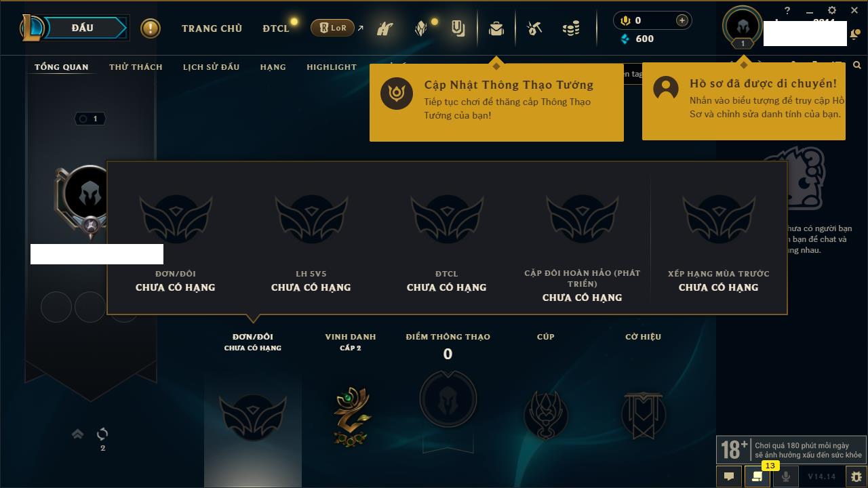Click the summoner profile avatar in top right

743,26
